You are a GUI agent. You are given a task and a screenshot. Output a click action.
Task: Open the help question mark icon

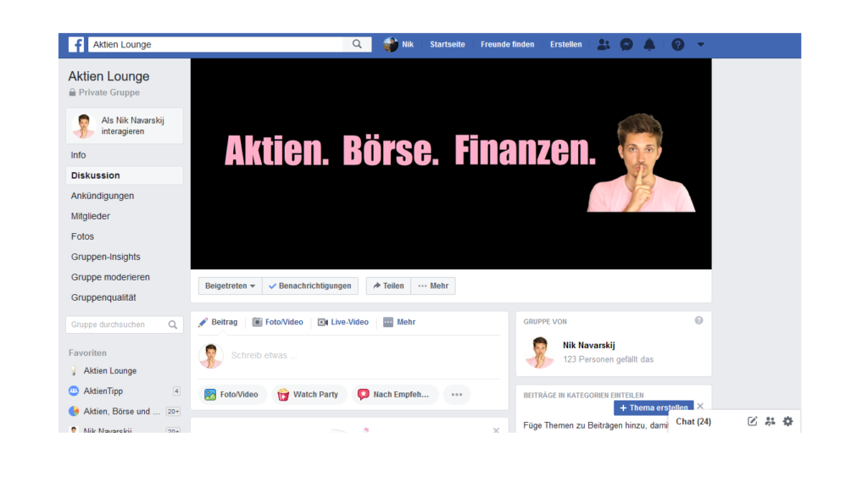pos(677,44)
